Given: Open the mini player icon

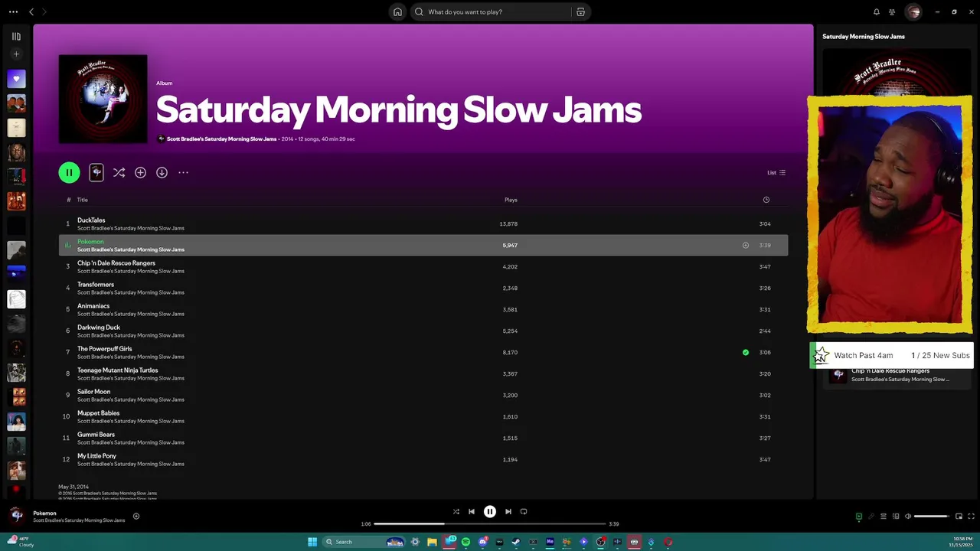Looking at the screenshot, I should point(959,517).
